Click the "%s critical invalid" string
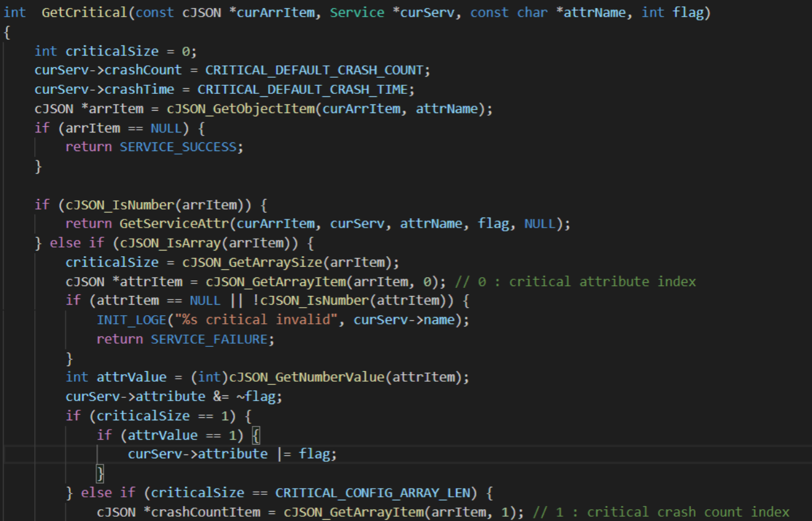 click(256, 320)
